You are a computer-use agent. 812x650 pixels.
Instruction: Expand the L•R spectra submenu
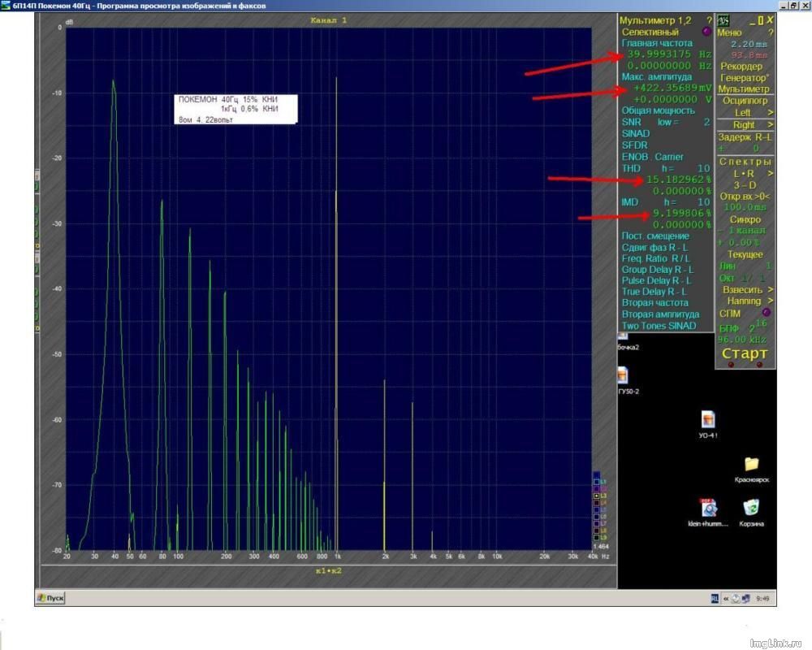770,174
